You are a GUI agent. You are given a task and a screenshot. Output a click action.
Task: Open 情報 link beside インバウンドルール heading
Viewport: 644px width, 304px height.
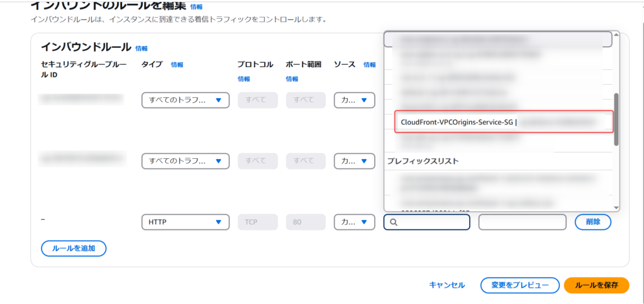point(142,48)
